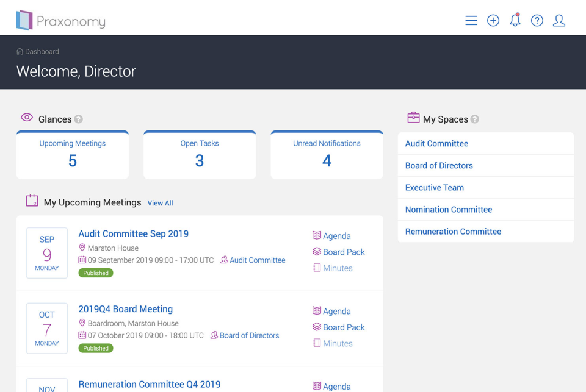
Task: Open the notifications bell icon
Action: coord(515,20)
